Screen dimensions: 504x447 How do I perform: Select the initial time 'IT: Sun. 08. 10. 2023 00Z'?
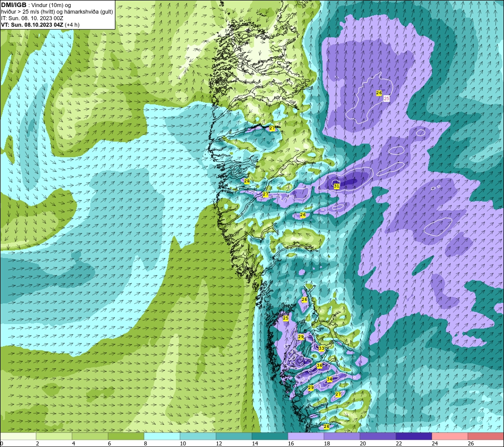(x=32, y=18)
